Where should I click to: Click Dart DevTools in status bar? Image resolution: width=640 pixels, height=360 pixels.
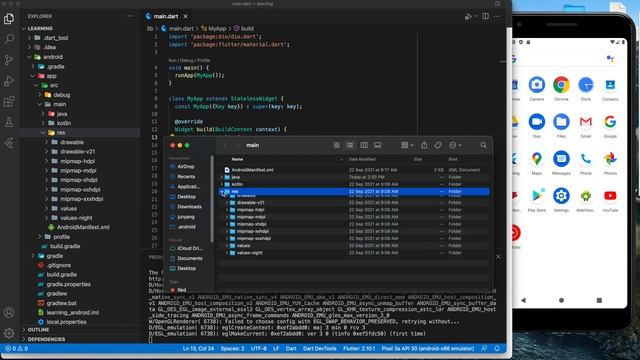coord(320,349)
